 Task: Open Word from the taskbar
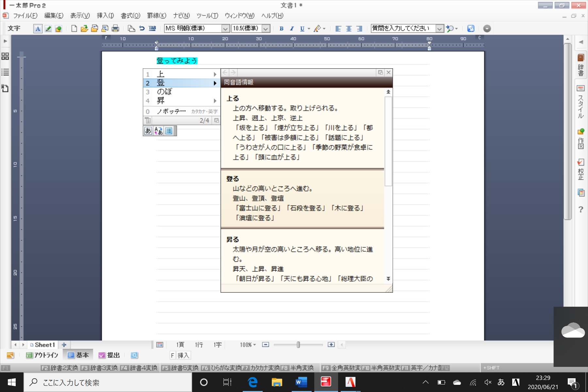301,382
